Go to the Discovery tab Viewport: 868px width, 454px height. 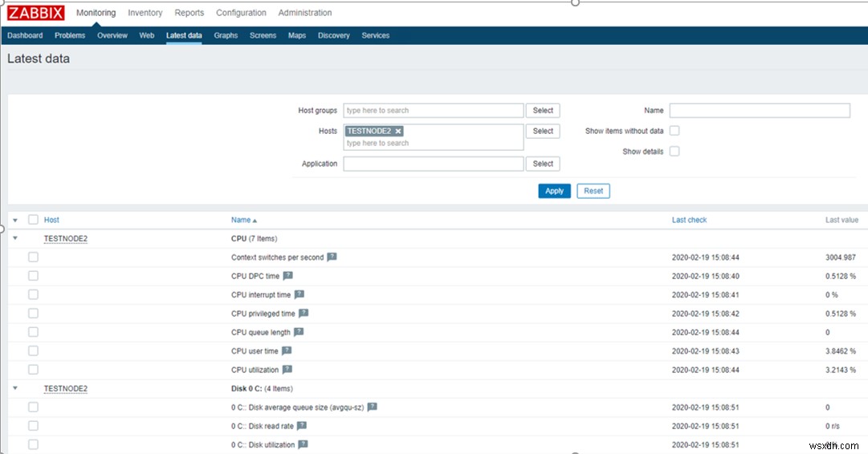point(334,35)
